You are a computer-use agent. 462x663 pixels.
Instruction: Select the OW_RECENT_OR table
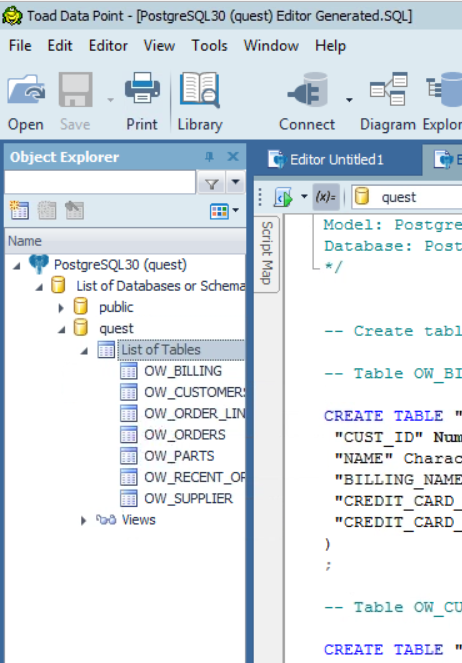(194, 477)
